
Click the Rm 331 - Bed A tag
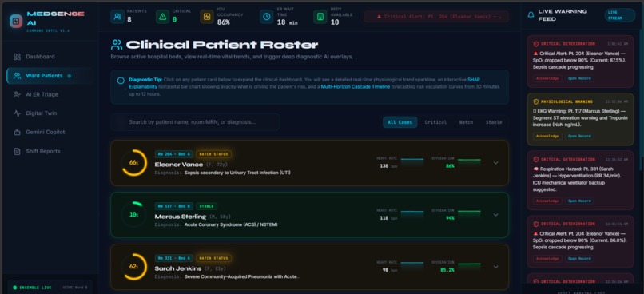click(173, 258)
